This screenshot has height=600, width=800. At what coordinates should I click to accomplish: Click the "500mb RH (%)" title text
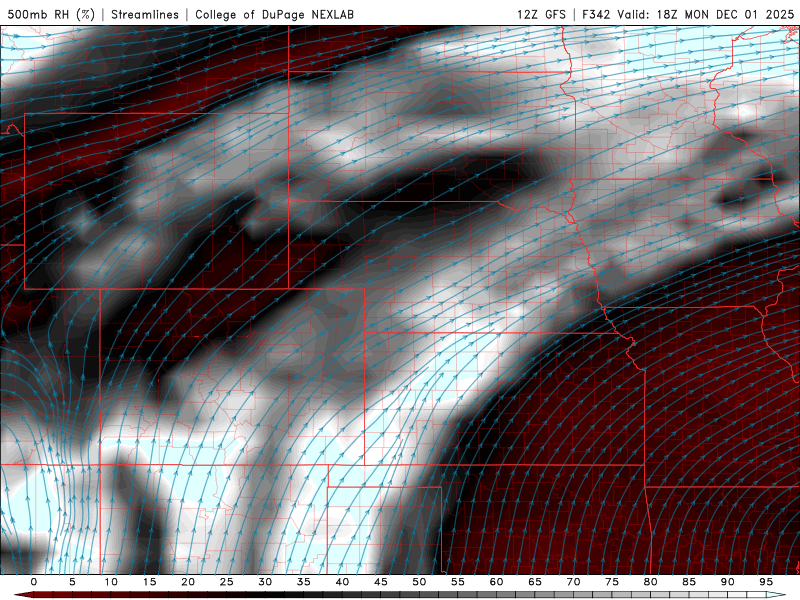[x=51, y=14]
